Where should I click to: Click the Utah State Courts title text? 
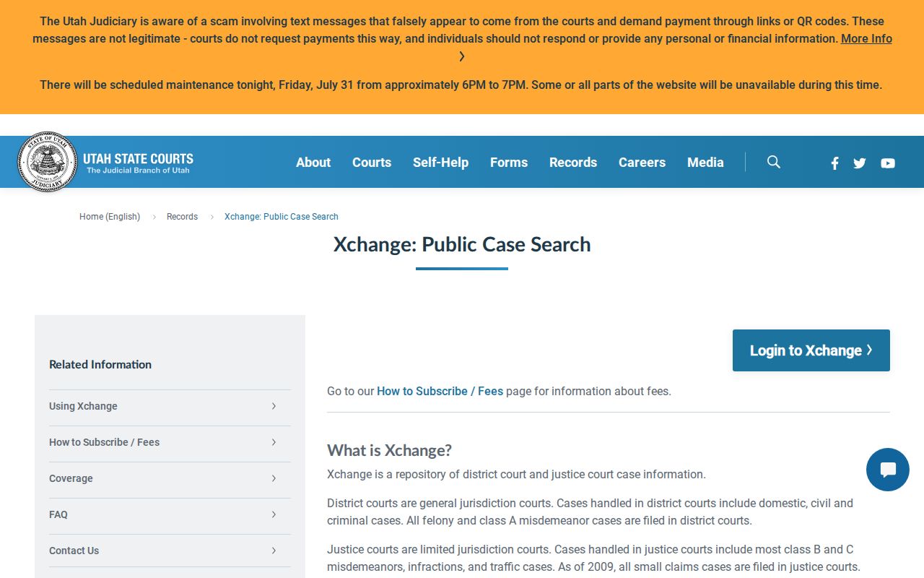point(138,158)
